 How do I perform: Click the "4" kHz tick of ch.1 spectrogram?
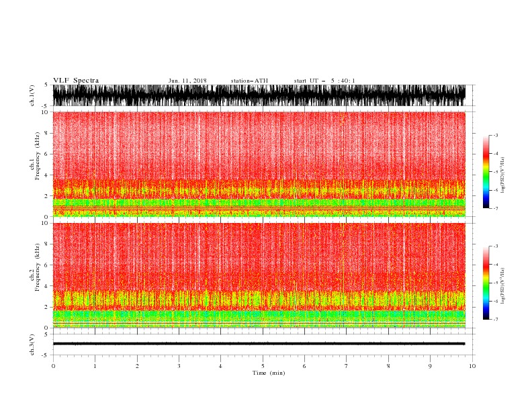pyautogui.click(x=47, y=175)
